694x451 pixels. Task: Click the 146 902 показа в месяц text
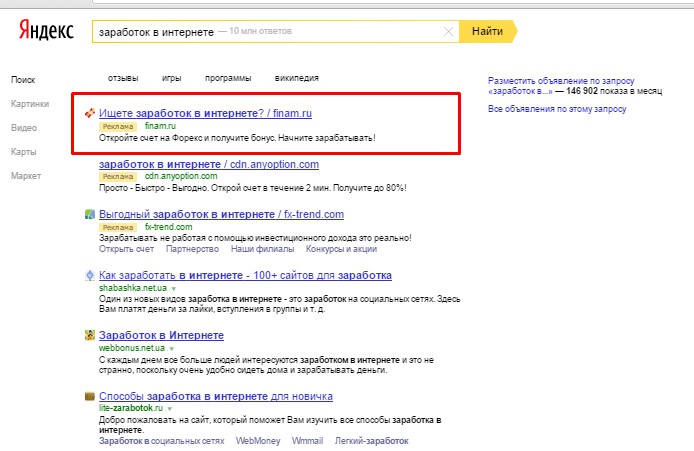(x=614, y=91)
